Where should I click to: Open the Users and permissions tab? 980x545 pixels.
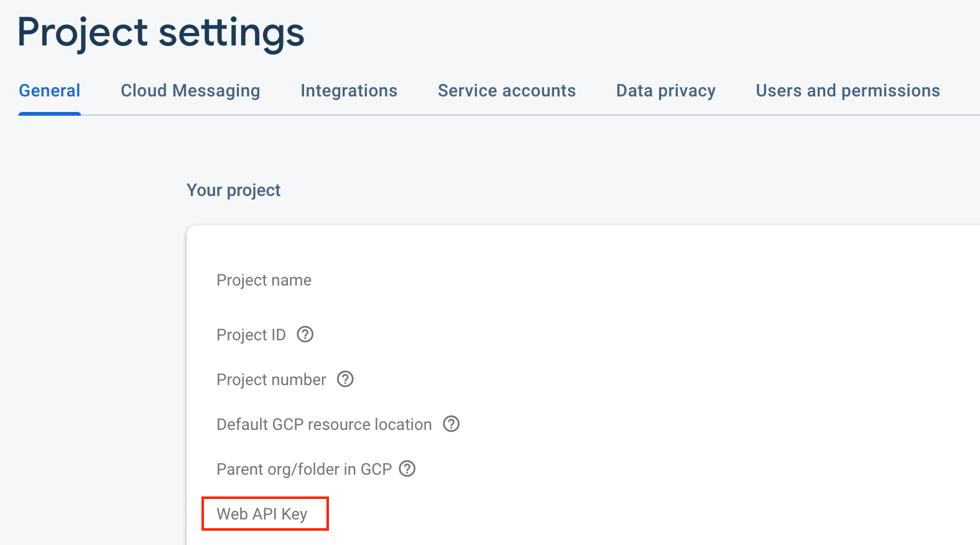click(848, 91)
